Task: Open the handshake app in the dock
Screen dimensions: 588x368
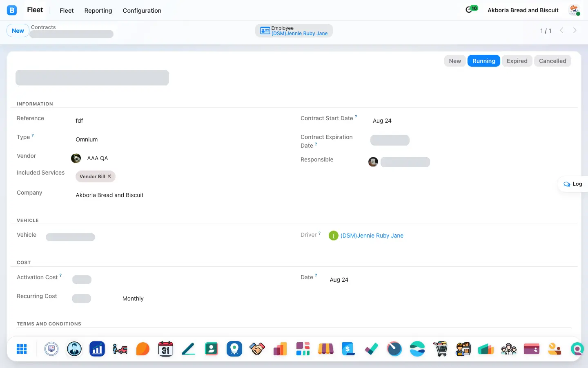Action: click(x=257, y=349)
